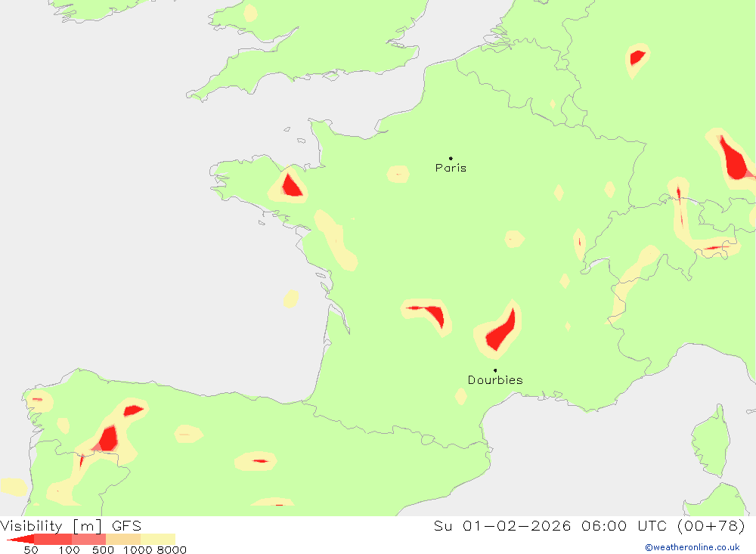Click the '06:00 UTC' time text
The height and width of the screenshot is (554, 756).
pyautogui.click(x=624, y=525)
